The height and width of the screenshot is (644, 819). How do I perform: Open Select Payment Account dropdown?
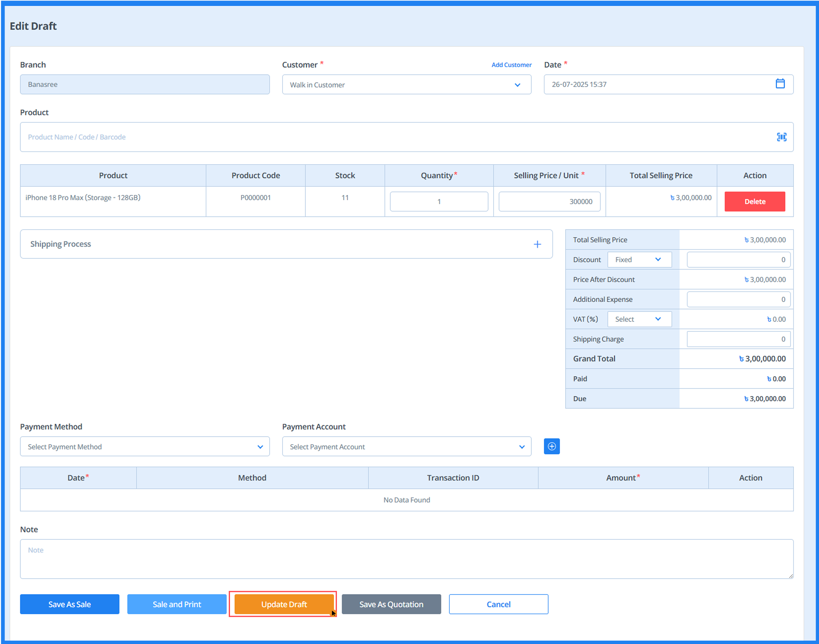pyautogui.click(x=406, y=446)
